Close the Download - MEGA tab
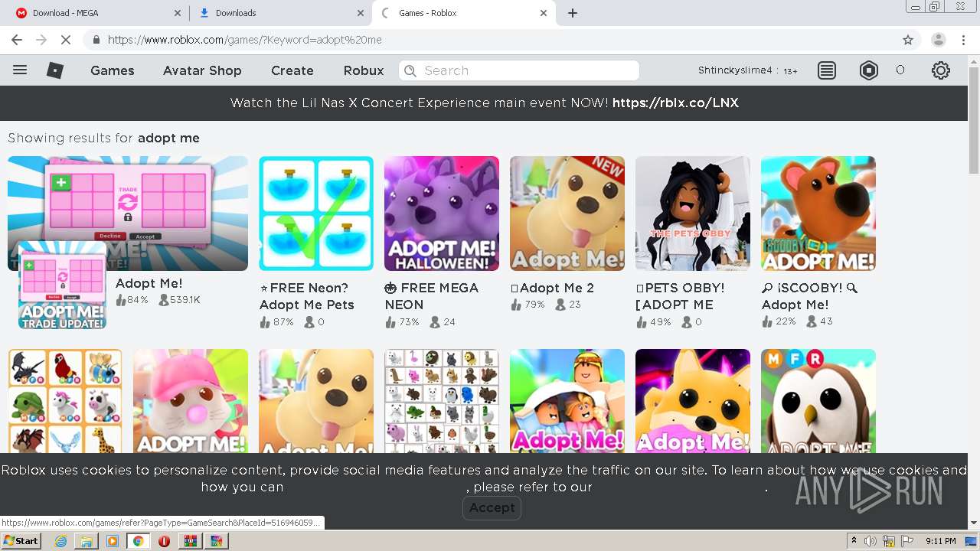Image resolution: width=980 pixels, height=551 pixels. coord(177,13)
